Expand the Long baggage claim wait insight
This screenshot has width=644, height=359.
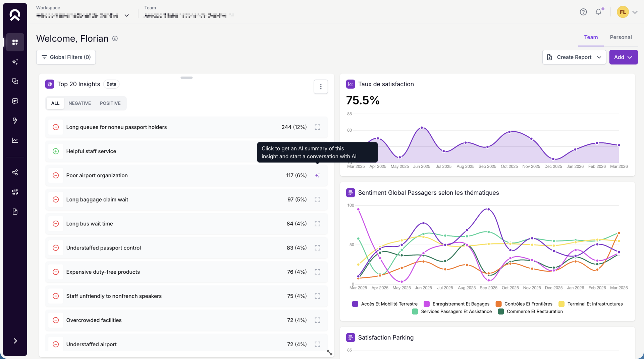coord(317,199)
